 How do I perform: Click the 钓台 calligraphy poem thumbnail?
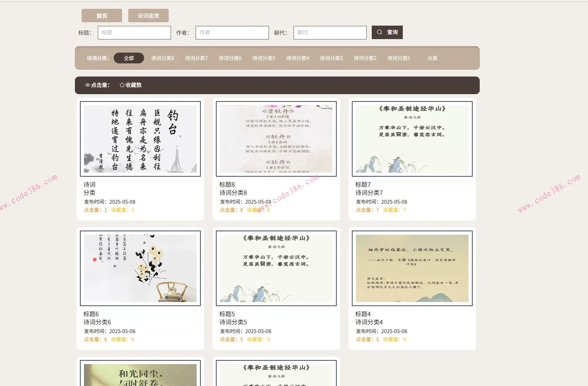(x=140, y=139)
